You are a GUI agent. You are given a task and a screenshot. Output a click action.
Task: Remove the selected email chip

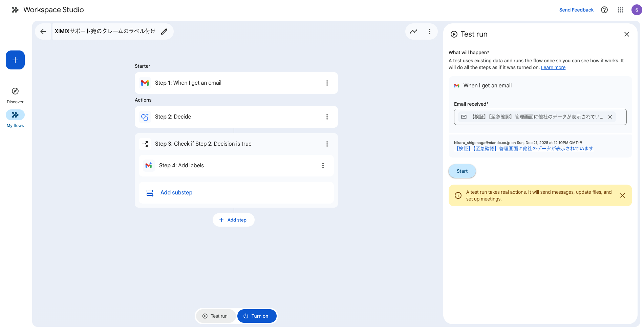tap(610, 117)
